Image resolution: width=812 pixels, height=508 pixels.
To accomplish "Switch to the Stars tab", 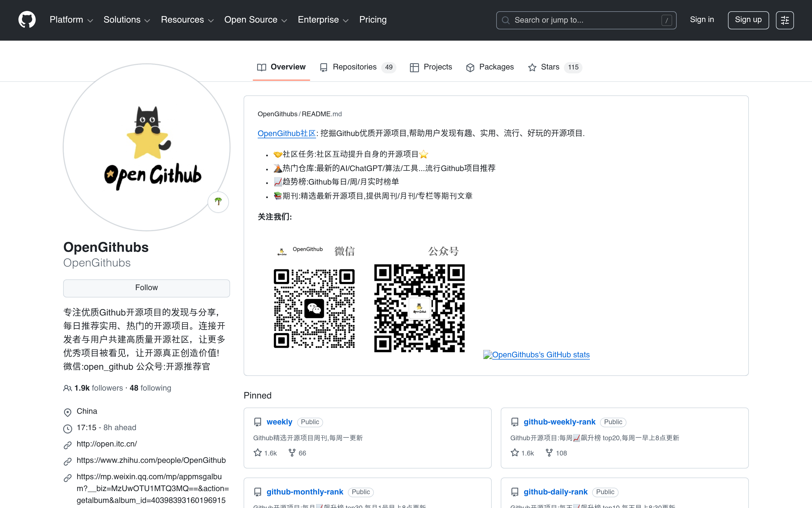I will pos(555,67).
